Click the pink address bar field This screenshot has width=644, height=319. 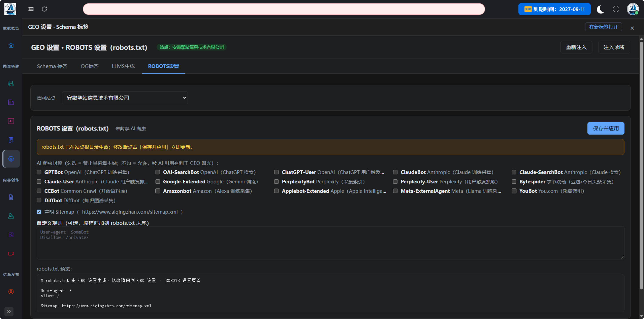(284, 9)
